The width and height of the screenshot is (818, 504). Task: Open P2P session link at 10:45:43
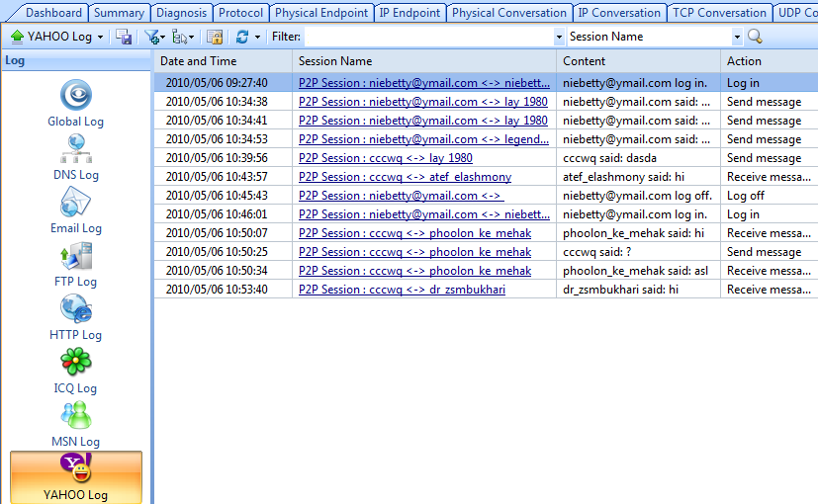point(401,196)
